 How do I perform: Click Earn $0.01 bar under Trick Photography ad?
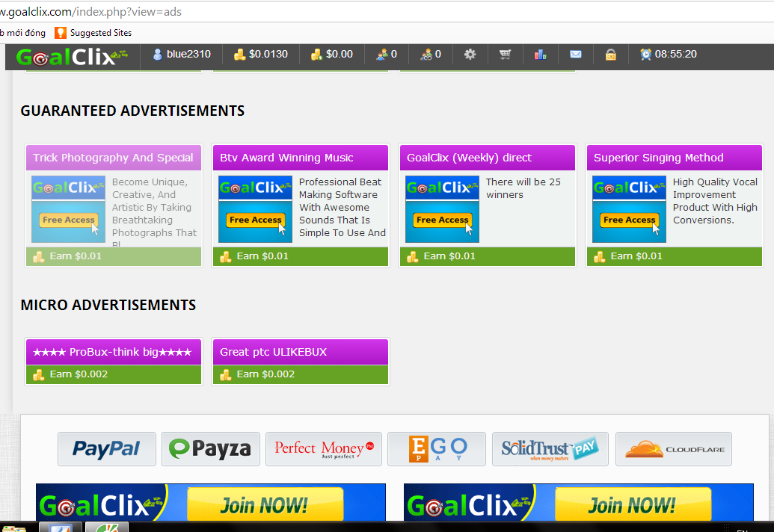114,256
